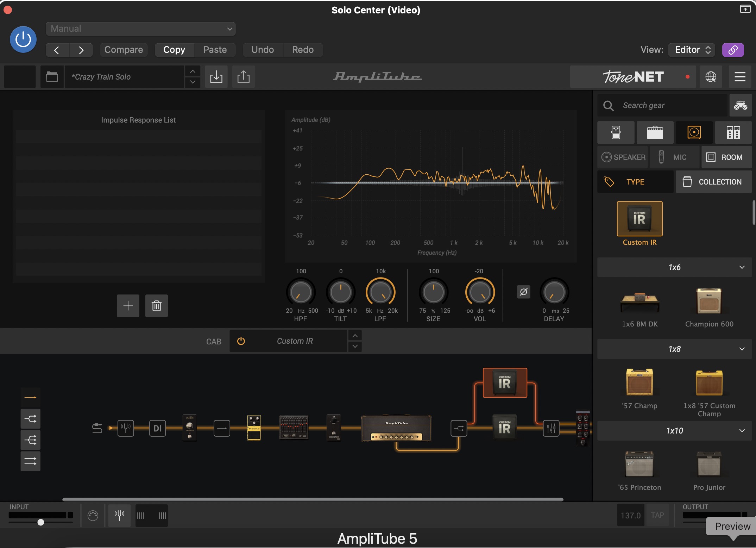Click the DI block in signal chain
The width and height of the screenshot is (756, 548).
click(x=157, y=428)
